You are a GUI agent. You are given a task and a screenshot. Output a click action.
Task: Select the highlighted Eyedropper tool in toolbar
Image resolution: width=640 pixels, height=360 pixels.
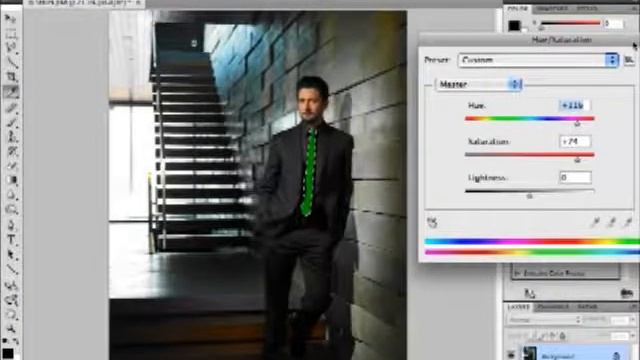click(x=11, y=92)
